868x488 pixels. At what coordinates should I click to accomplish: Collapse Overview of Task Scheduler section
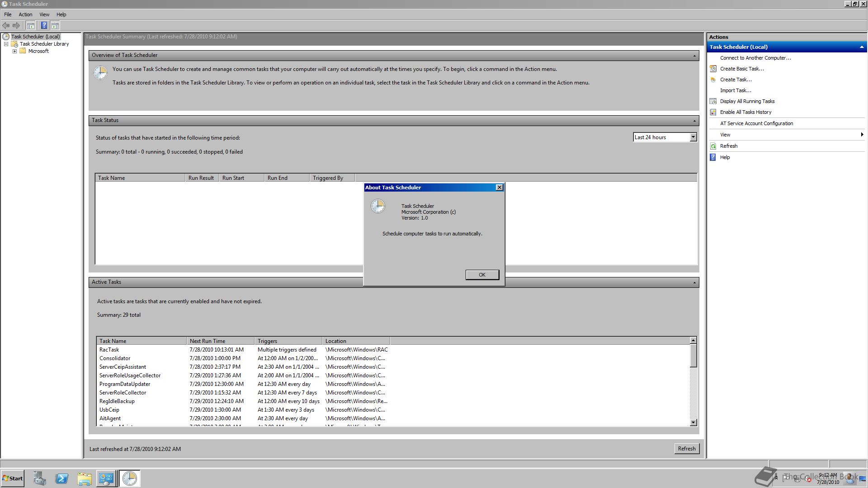(694, 56)
